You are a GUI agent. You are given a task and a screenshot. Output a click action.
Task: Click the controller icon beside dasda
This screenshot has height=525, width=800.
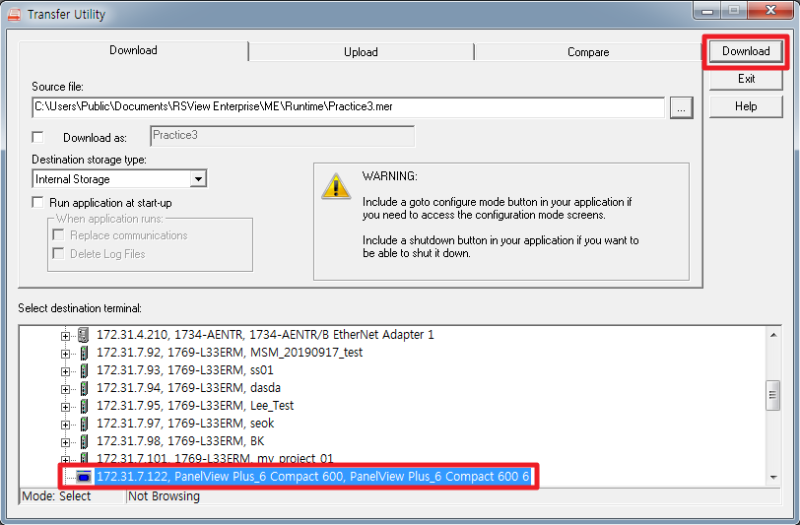click(x=84, y=388)
